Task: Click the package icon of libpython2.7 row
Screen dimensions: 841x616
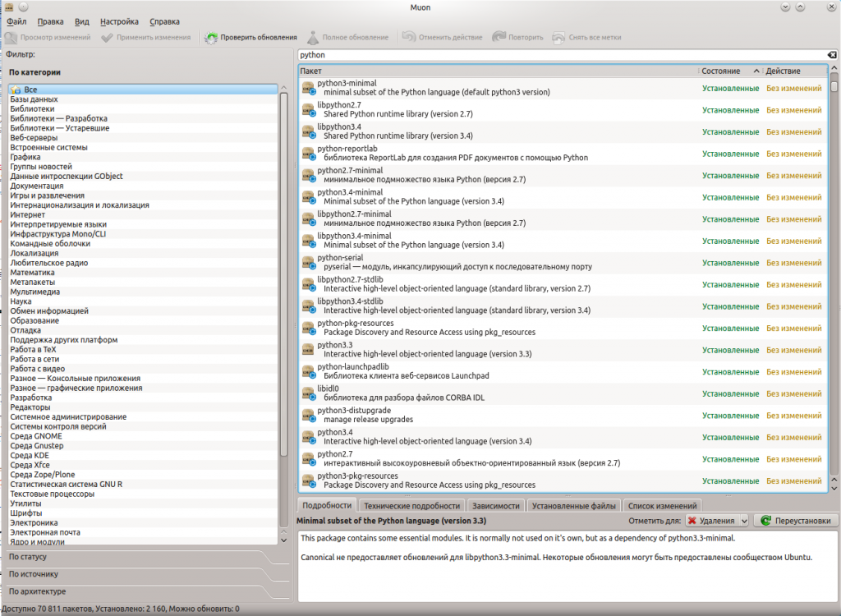Action: click(309, 110)
